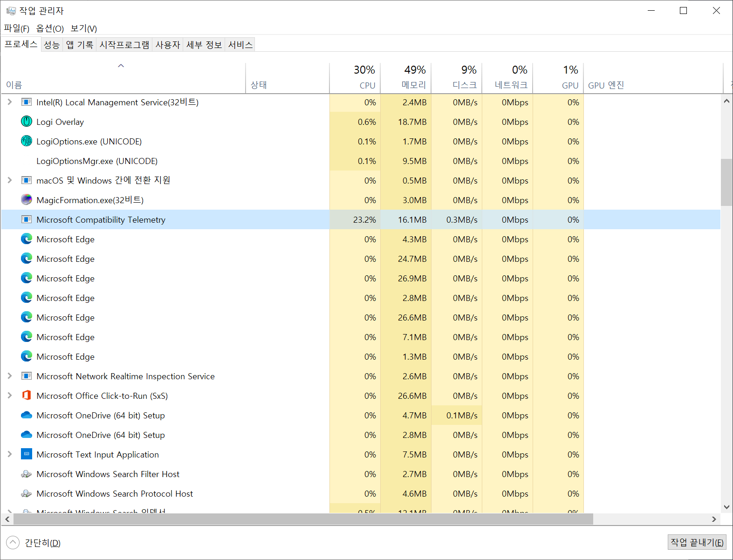Image resolution: width=733 pixels, height=560 pixels.
Task: Expand the macOS 및 Windows process group
Action: (10, 180)
